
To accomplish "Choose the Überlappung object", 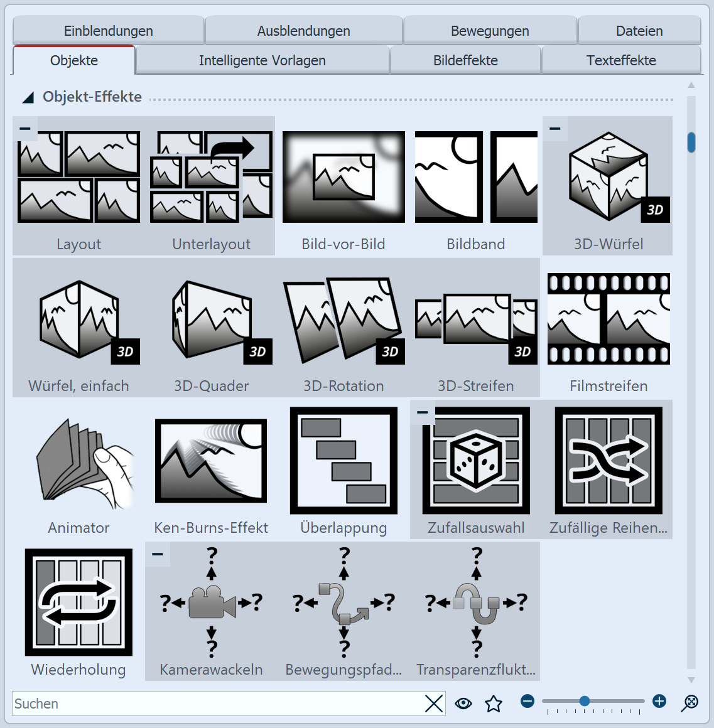I will click(343, 461).
